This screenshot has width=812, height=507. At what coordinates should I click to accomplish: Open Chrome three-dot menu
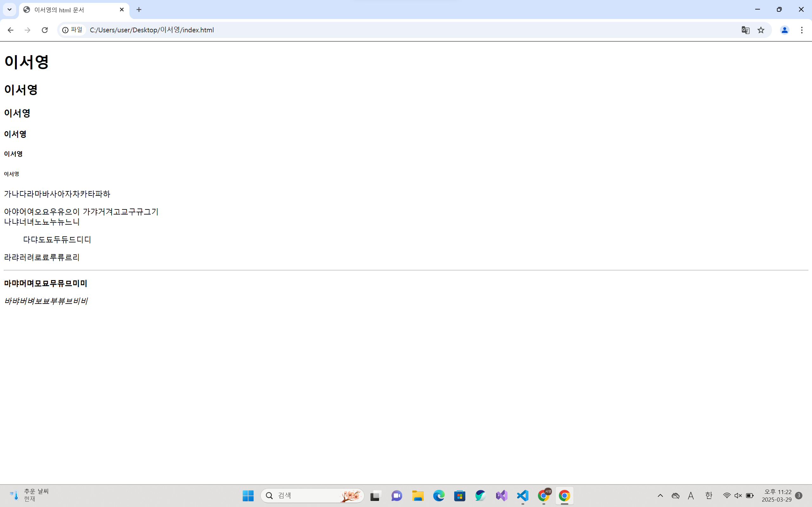point(802,30)
